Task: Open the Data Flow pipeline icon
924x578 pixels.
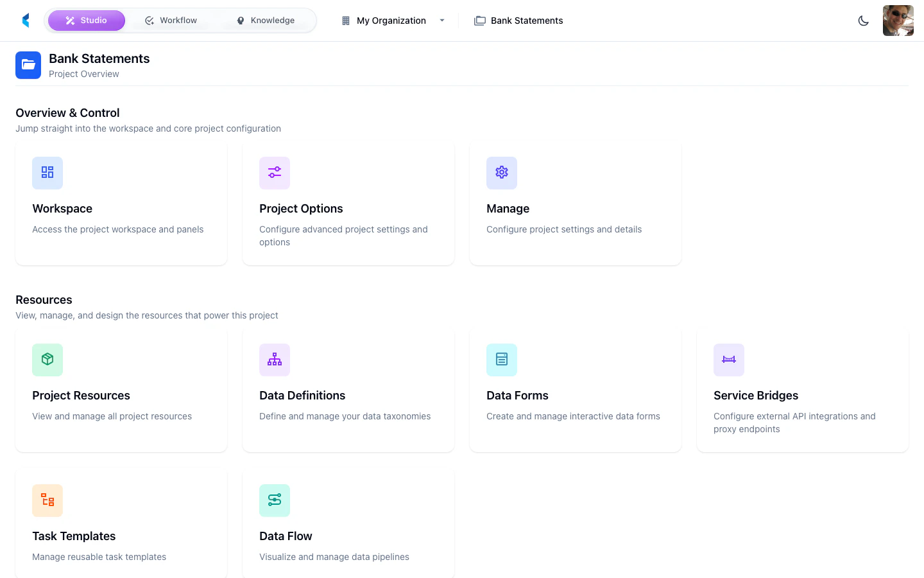Action: click(275, 500)
